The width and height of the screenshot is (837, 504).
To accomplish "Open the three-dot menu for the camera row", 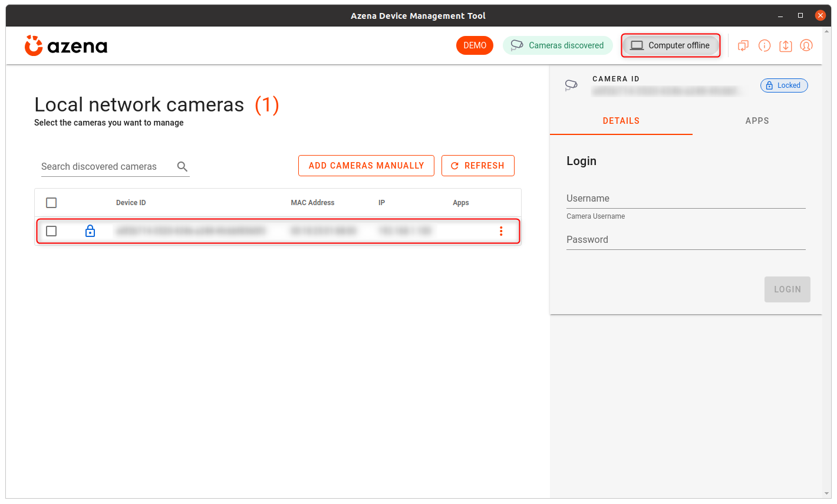I will click(x=501, y=231).
